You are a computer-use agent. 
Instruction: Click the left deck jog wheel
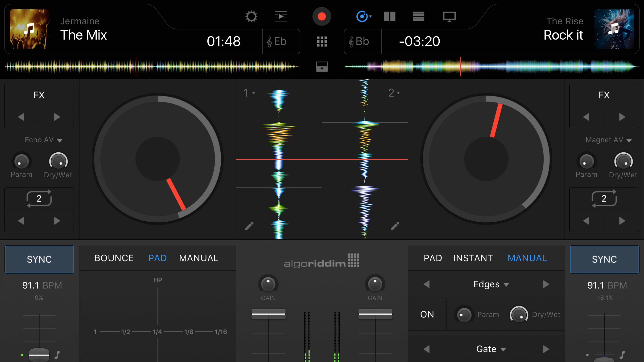tap(158, 159)
